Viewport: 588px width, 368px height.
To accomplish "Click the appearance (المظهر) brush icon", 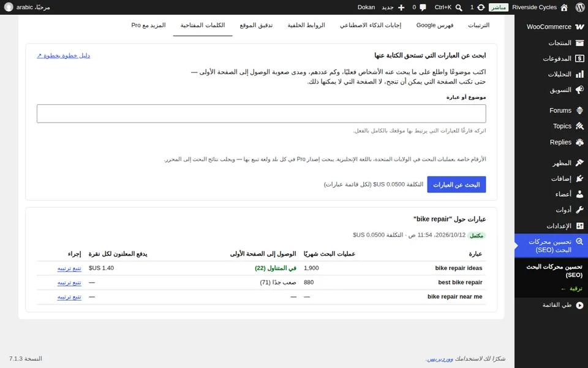I will [580, 163].
